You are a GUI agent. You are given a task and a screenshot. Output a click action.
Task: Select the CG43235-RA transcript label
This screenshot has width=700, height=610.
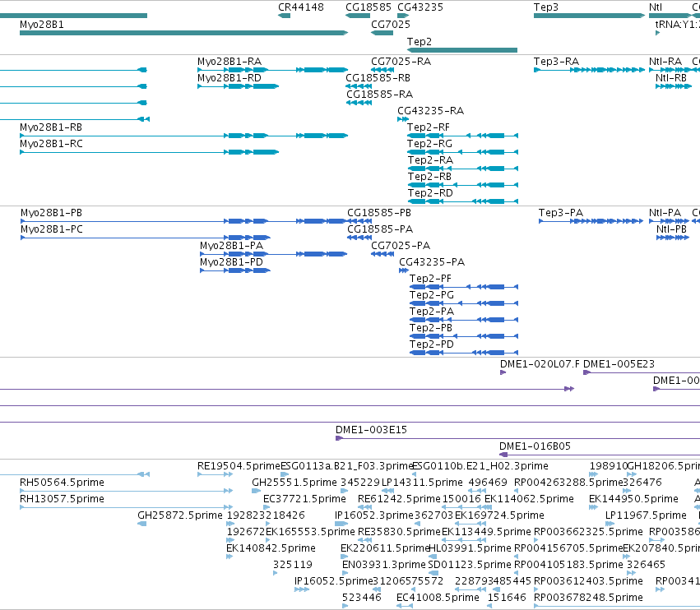click(x=430, y=111)
